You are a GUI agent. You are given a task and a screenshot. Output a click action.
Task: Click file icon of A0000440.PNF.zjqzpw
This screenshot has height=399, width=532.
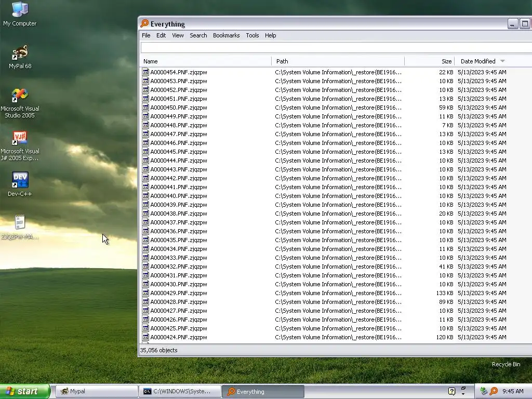point(145,195)
